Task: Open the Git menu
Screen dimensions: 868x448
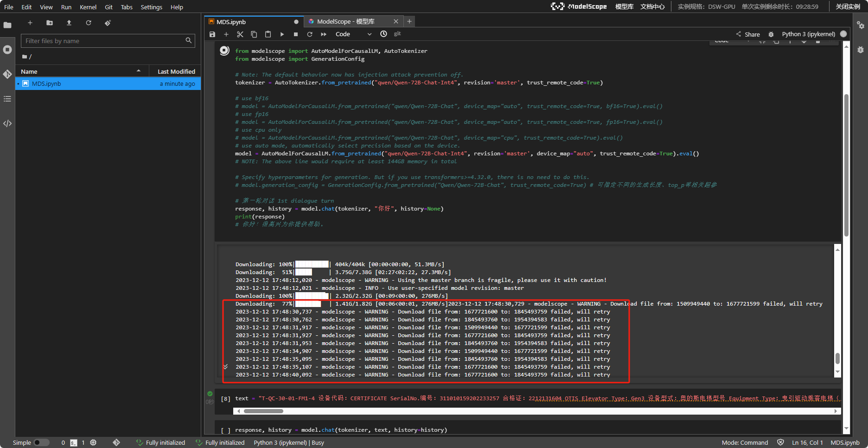Action: click(x=108, y=7)
